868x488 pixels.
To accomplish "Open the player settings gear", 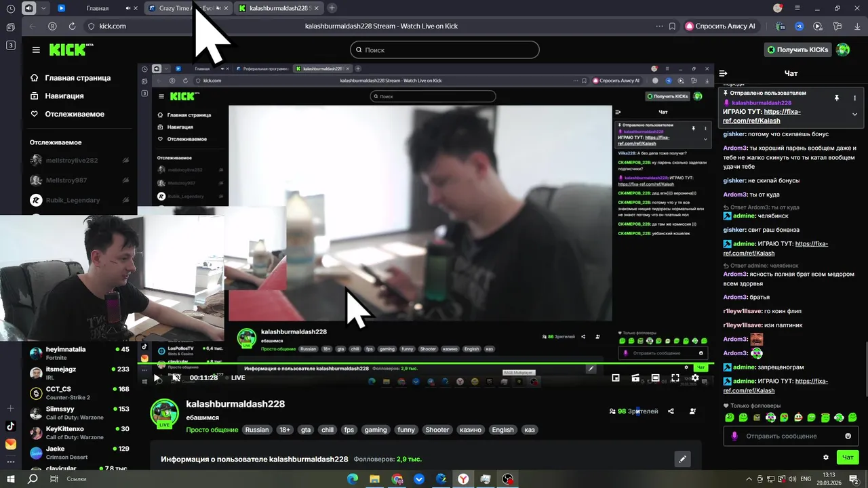I will [695, 378].
